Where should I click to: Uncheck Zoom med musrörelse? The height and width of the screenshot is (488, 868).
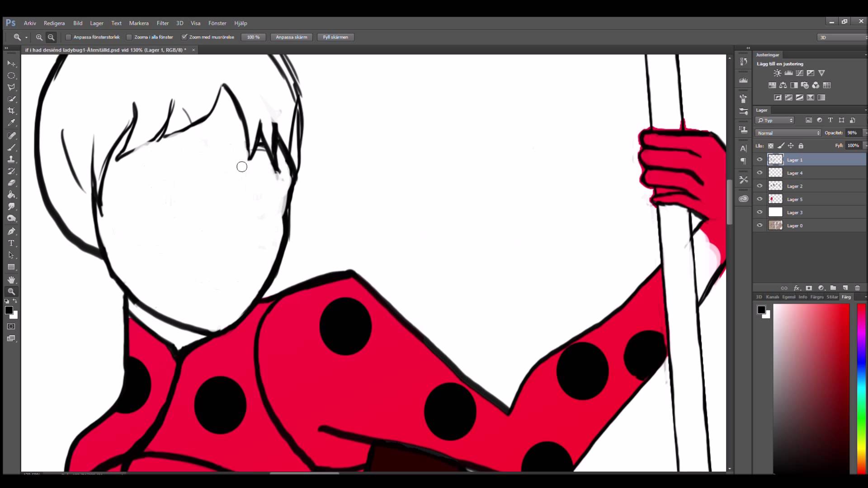point(184,37)
